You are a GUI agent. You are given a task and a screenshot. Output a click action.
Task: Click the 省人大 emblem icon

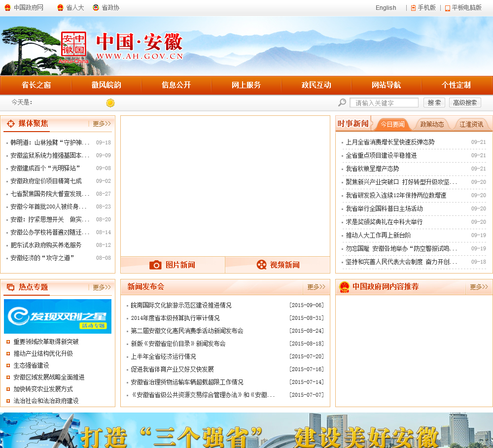(x=60, y=8)
